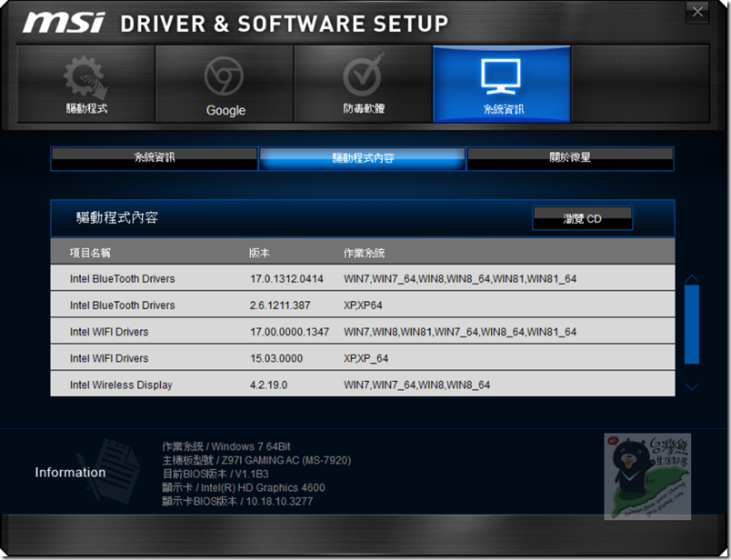Click the Windows 7 64Bit OS info line

pyautogui.click(x=226, y=446)
